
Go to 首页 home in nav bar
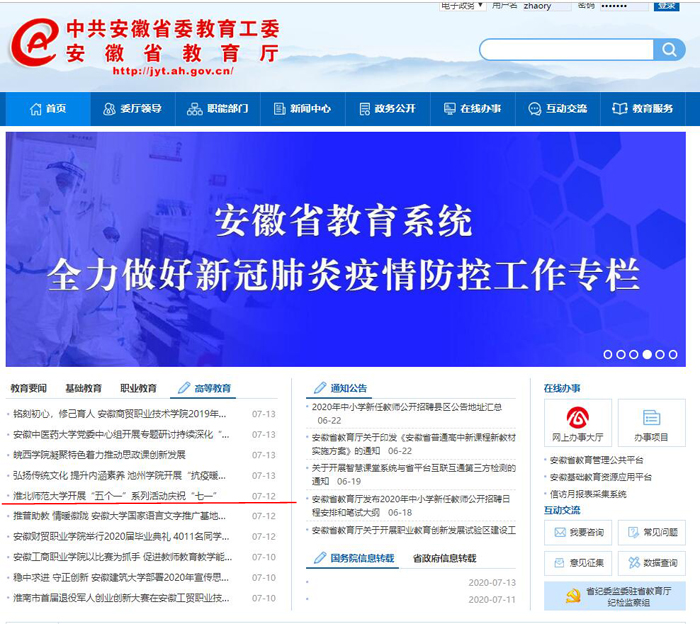(x=46, y=109)
